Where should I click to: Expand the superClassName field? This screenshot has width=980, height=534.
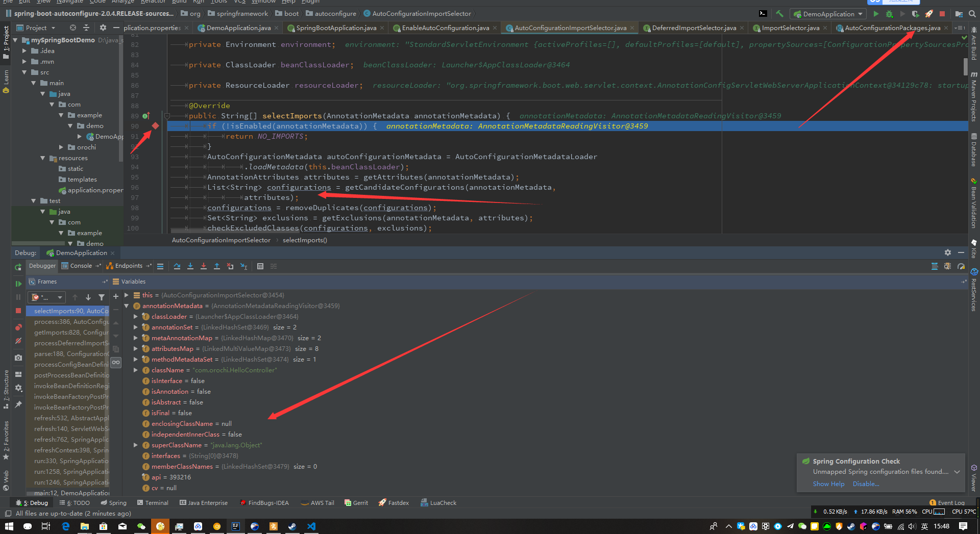(136, 445)
